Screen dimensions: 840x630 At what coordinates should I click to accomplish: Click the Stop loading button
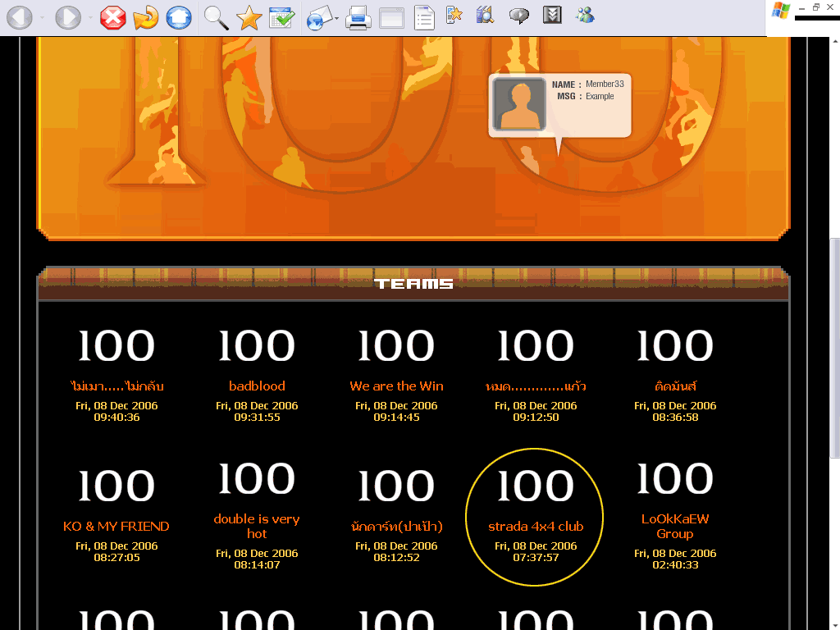click(x=112, y=17)
